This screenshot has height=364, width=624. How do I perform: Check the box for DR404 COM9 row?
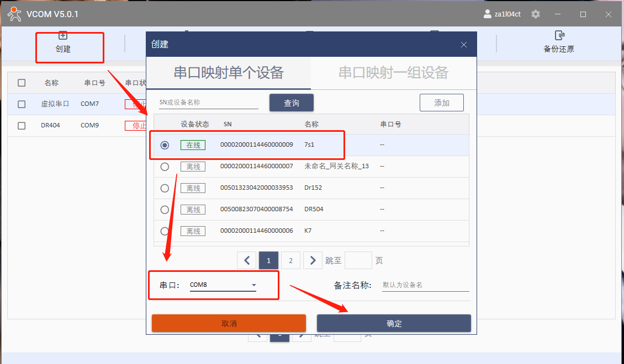[22, 126]
